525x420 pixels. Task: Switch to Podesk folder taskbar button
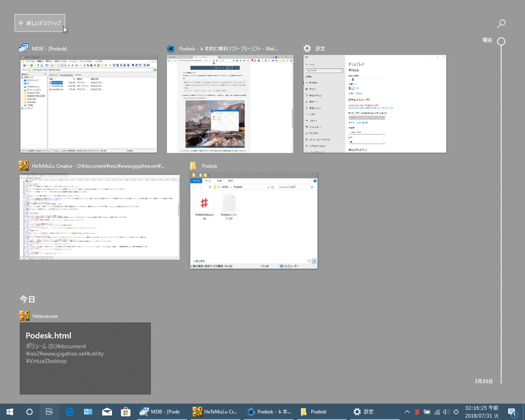pos(322,412)
